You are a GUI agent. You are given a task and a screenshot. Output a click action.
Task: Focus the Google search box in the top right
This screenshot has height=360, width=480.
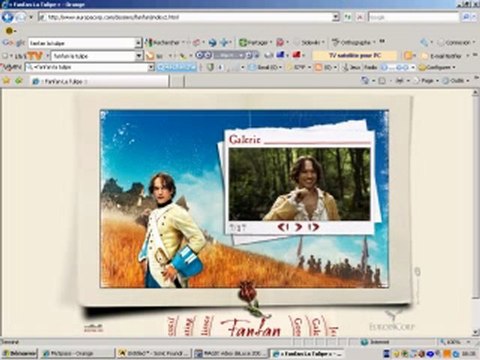click(x=413, y=17)
